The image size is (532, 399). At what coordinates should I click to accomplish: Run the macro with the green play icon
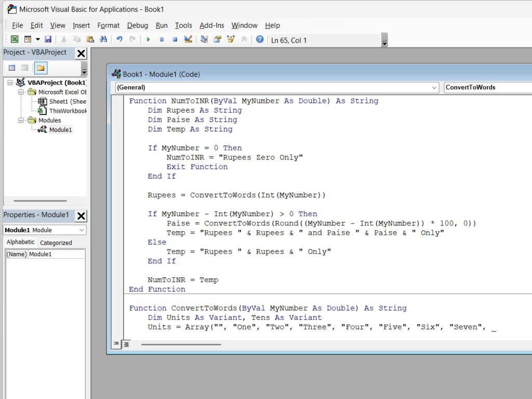[x=149, y=39]
